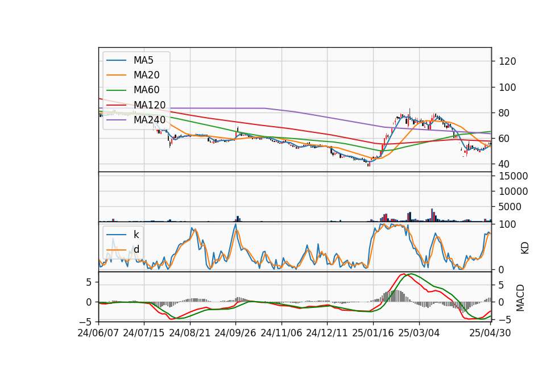Viewport: 546px width, 392px height.
Task: Click the tallest volume bar near March
Action: [x=432, y=215]
